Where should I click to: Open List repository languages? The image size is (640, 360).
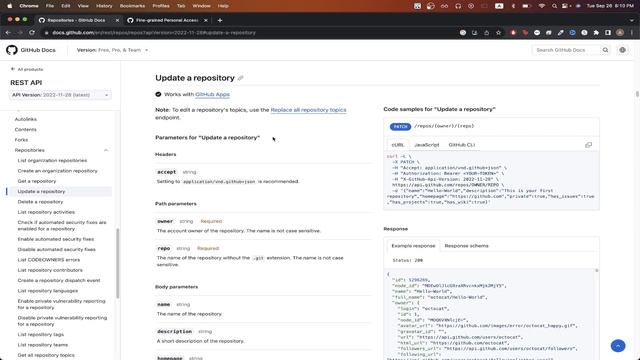coord(48,291)
